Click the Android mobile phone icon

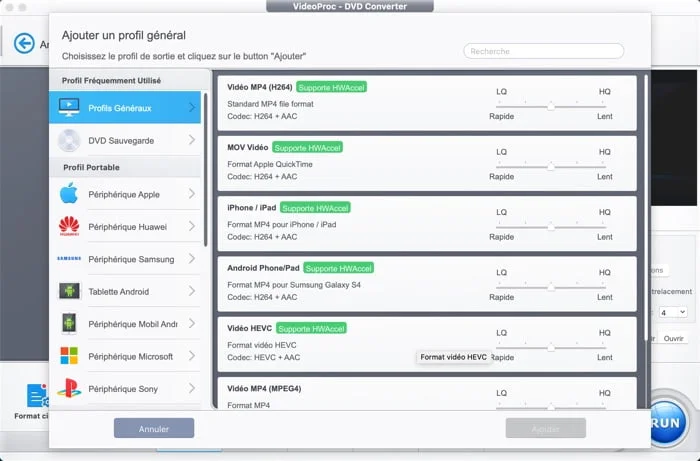(69, 324)
